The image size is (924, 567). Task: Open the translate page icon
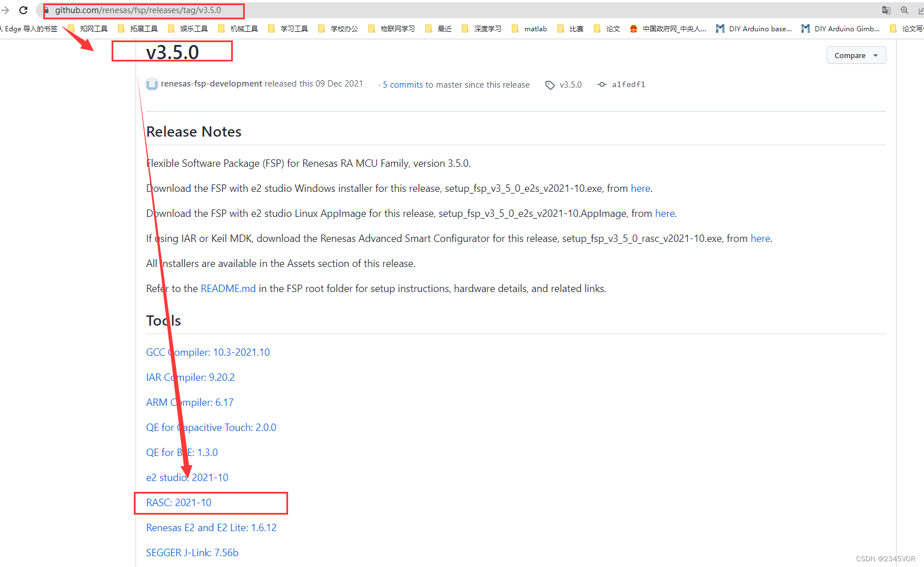click(x=886, y=10)
